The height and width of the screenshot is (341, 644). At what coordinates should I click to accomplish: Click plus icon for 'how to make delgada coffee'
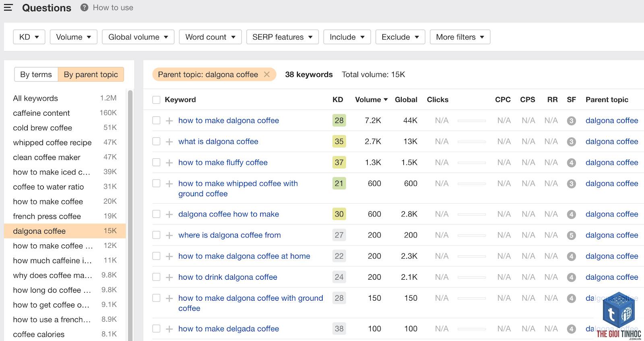169,329
